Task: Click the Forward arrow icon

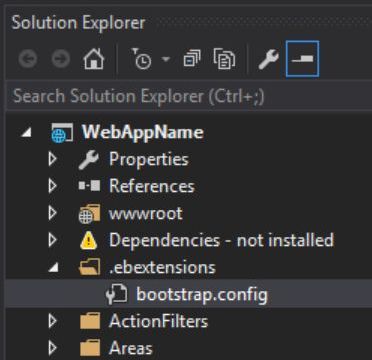Action: point(61,59)
